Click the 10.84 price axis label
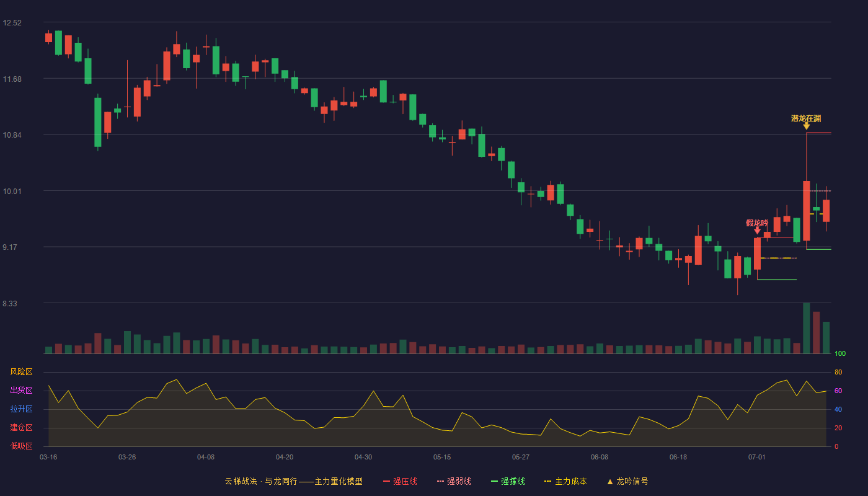868x496 pixels. (x=12, y=135)
